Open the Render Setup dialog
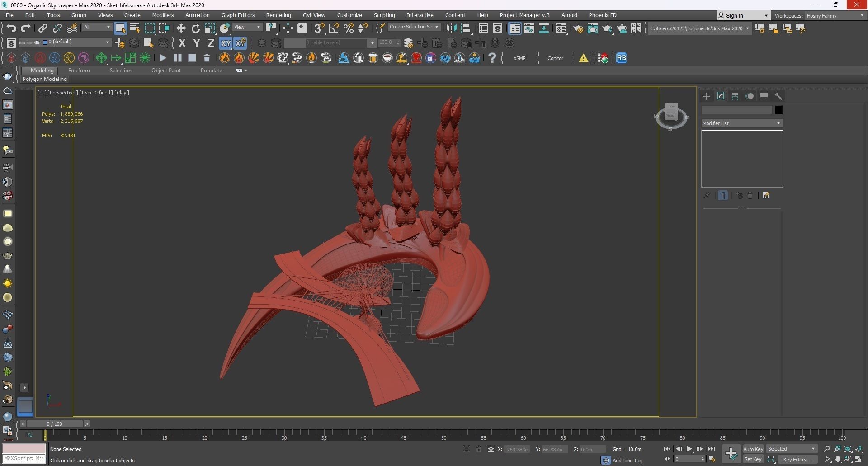This screenshot has width=868, height=470. (x=578, y=28)
